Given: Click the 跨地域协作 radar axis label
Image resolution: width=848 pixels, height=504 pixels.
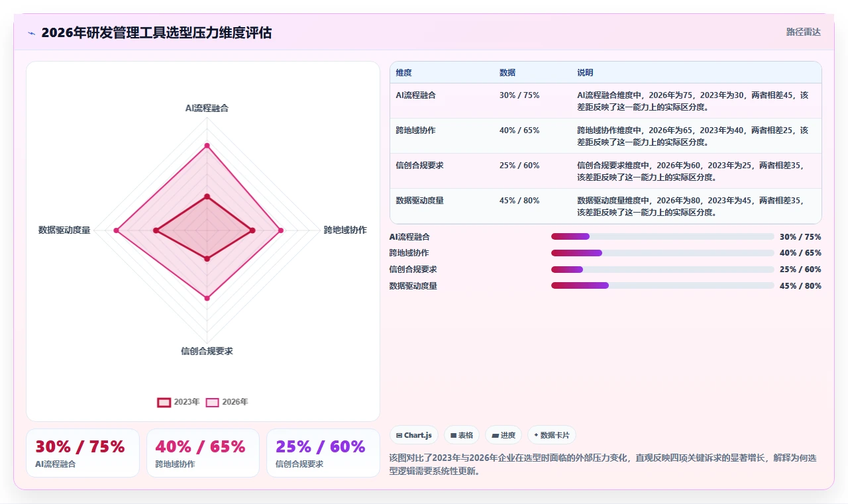Looking at the screenshot, I should [x=345, y=230].
